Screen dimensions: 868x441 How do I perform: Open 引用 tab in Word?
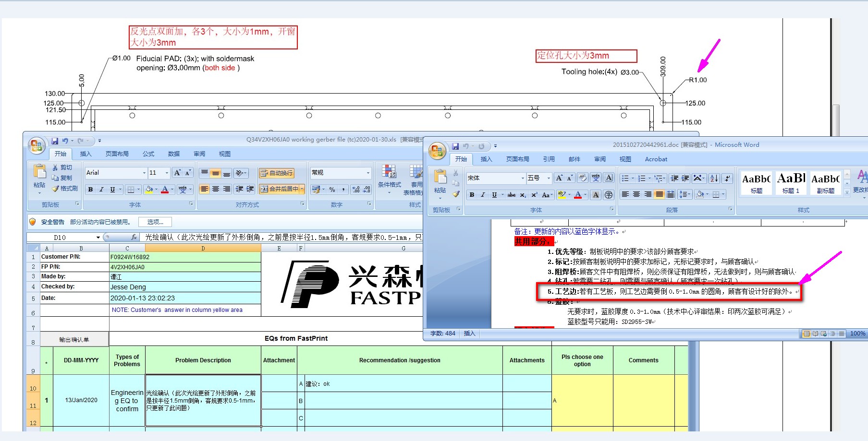[x=549, y=159]
